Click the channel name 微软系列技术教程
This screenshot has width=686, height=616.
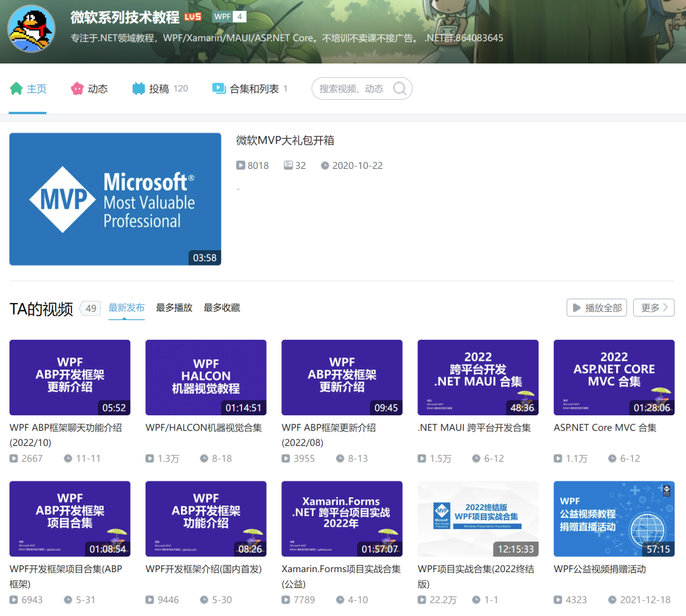pyautogui.click(x=124, y=17)
